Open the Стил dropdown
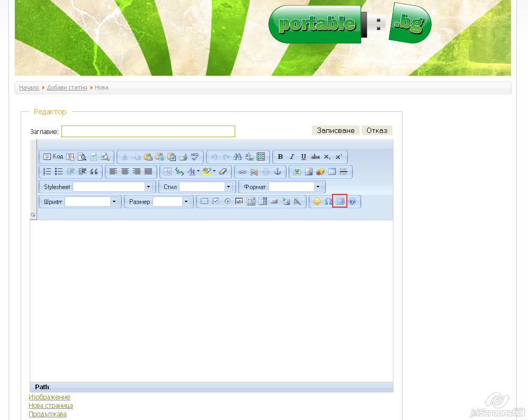Screen dimensions: 528x420 click(229, 186)
